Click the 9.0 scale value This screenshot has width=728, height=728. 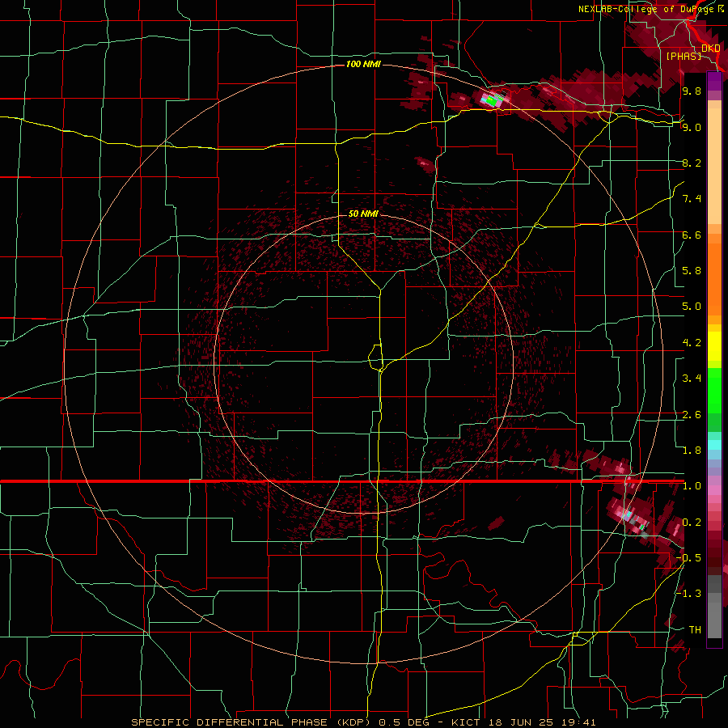coord(692,127)
